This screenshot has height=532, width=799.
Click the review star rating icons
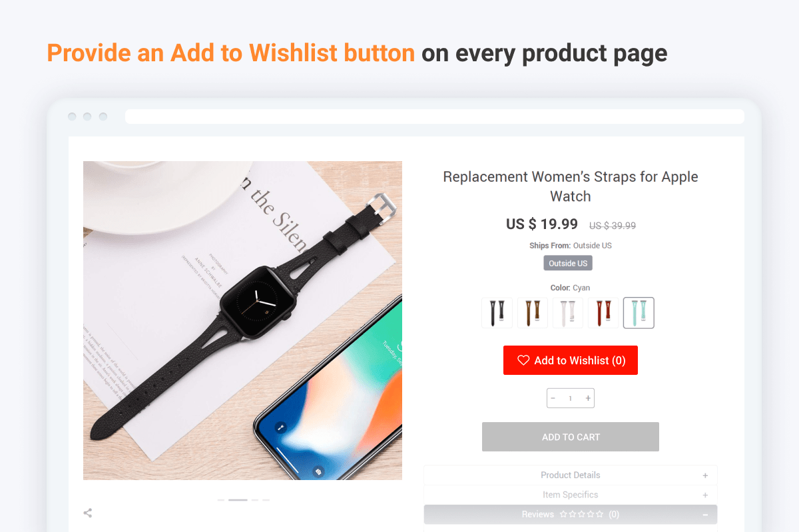(x=582, y=514)
